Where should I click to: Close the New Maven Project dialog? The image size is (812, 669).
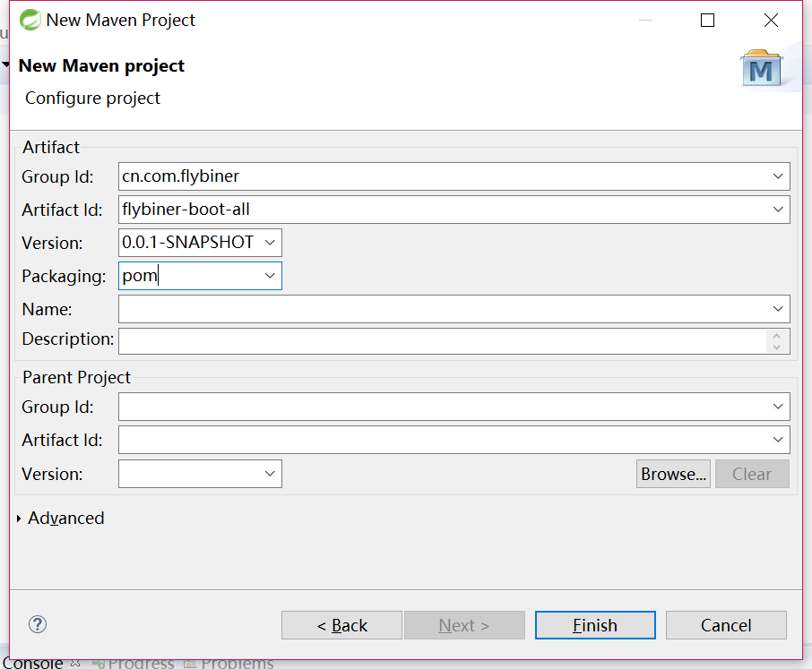[x=771, y=21]
